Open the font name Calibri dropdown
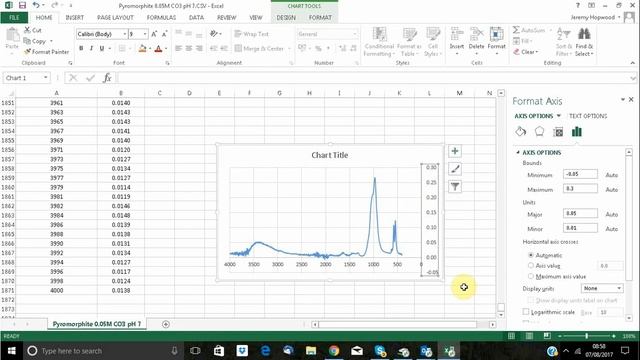 tap(124, 34)
